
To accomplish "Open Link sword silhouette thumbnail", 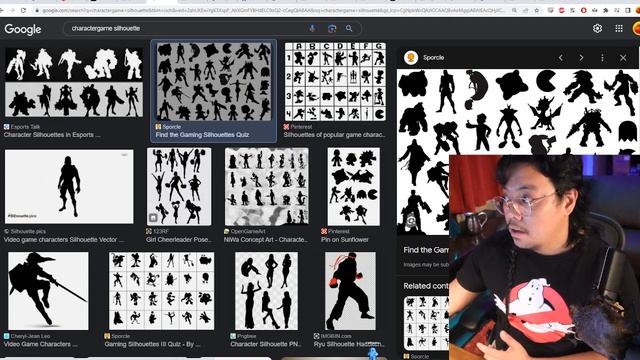I will pyautogui.click(x=48, y=291).
